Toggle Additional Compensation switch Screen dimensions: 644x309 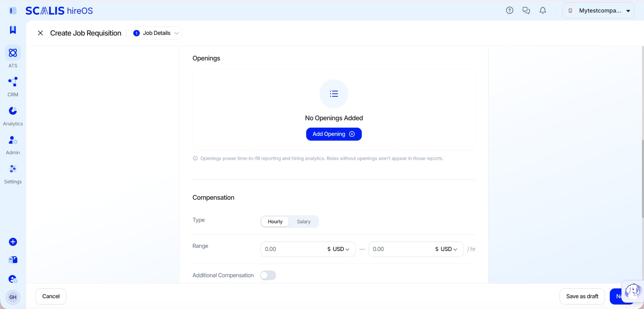click(268, 275)
